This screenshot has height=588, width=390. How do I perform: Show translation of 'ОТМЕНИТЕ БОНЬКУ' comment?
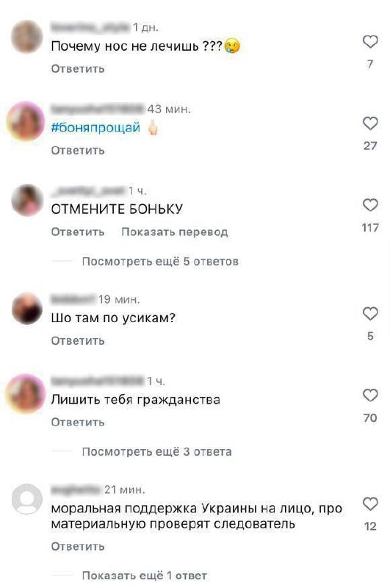175,232
